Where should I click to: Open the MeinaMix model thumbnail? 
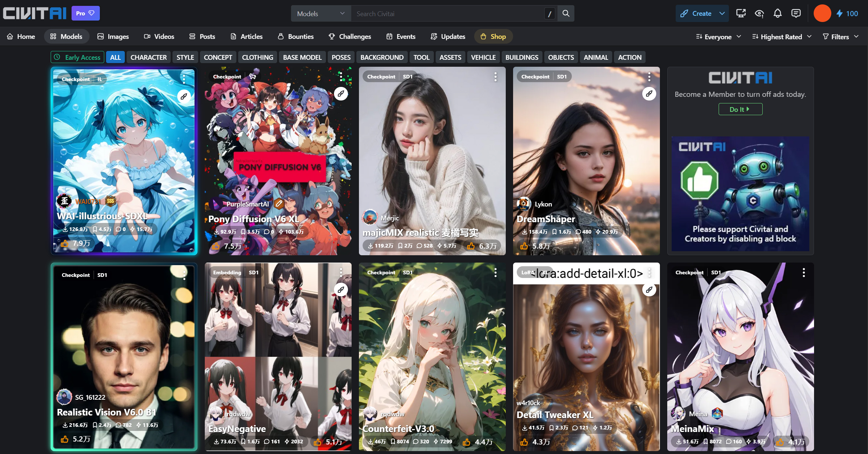[740, 356]
